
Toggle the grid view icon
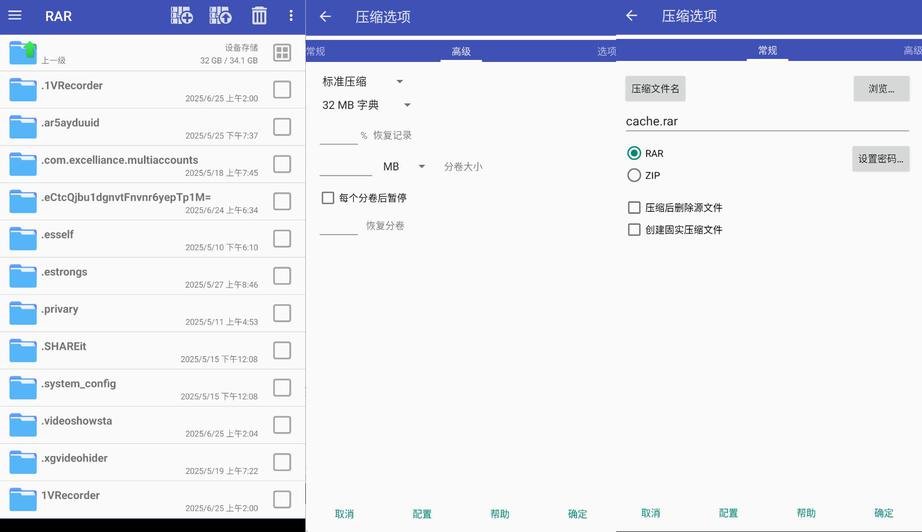pos(282,53)
